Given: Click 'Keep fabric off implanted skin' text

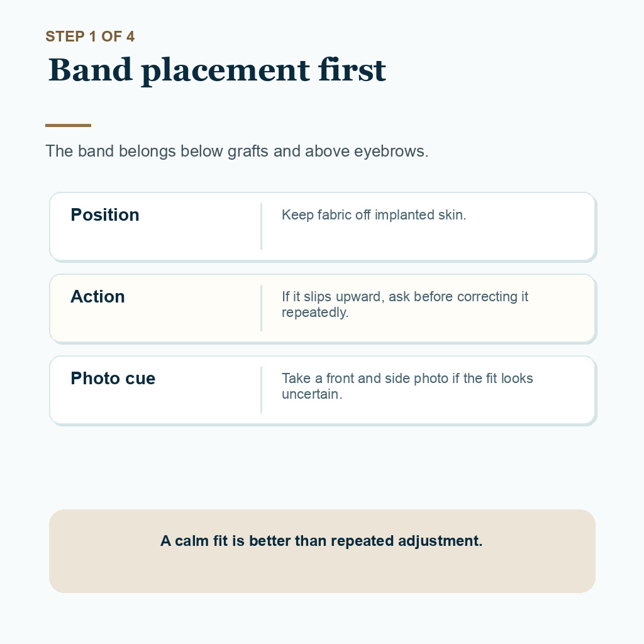Looking at the screenshot, I should tap(374, 215).
